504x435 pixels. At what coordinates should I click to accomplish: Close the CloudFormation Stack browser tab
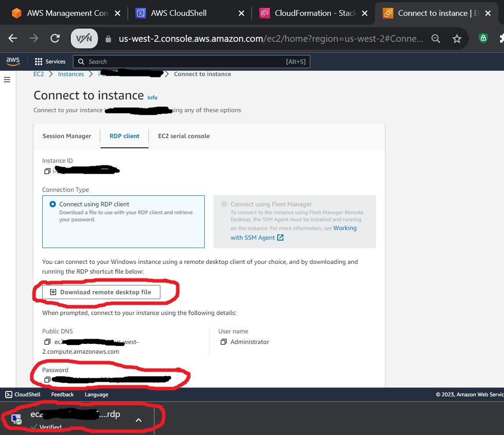point(365,13)
